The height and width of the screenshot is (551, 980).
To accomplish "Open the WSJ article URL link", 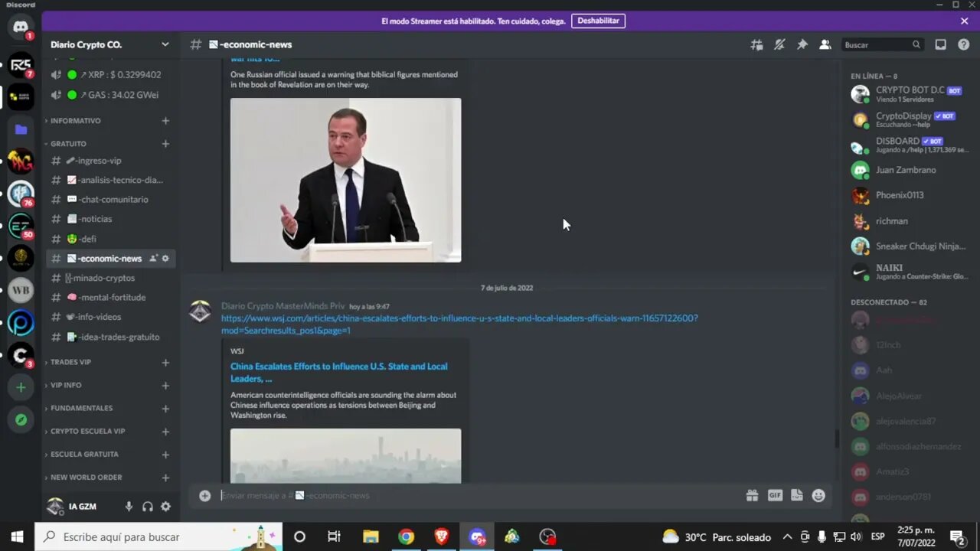I will click(x=459, y=324).
